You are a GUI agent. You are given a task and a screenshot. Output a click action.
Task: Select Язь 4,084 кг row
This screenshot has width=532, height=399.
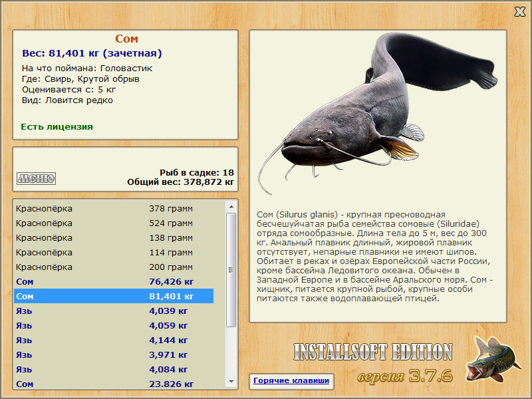[x=114, y=369]
